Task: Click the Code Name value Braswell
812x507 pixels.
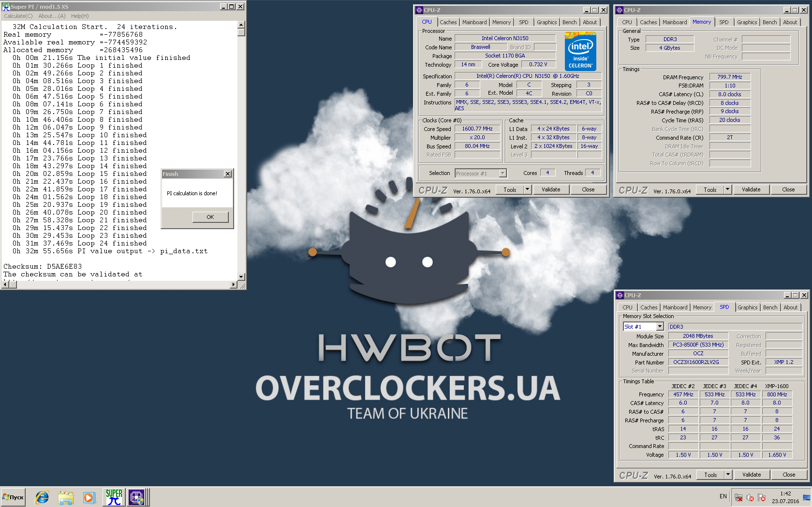Action: [480, 47]
